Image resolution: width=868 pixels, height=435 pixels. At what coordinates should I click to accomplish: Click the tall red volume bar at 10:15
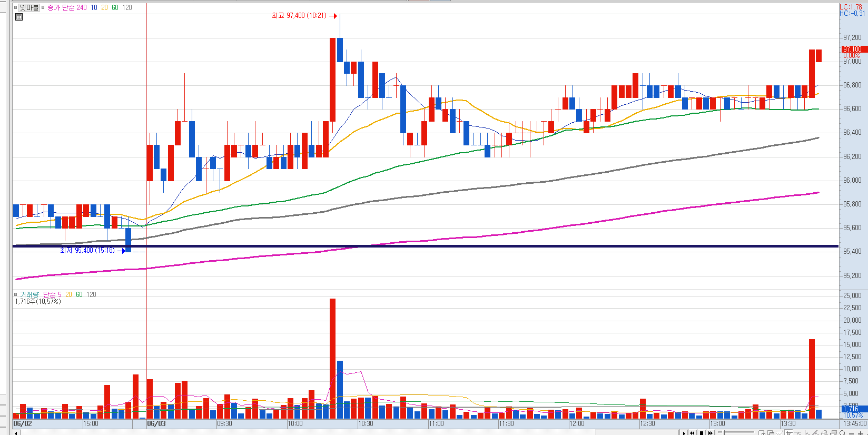[332, 359]
